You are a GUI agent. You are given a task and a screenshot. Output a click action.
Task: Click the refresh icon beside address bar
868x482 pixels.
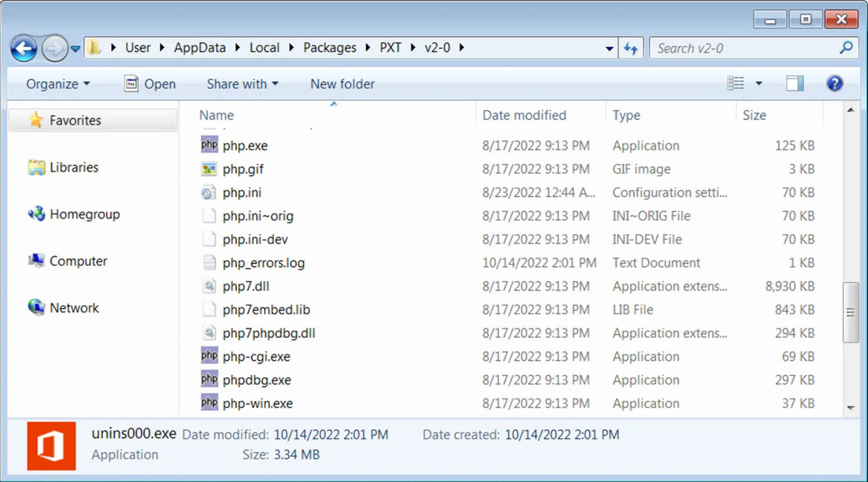click(x=631, y=49)
